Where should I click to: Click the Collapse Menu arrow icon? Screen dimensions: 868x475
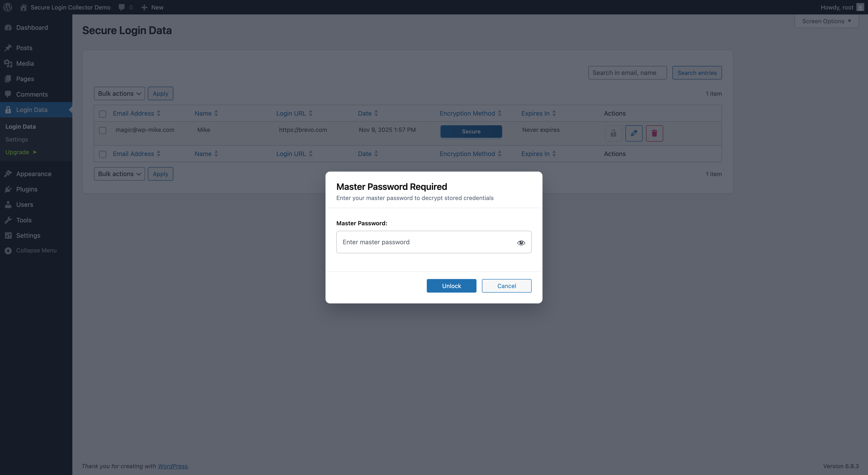pos(8,250)
